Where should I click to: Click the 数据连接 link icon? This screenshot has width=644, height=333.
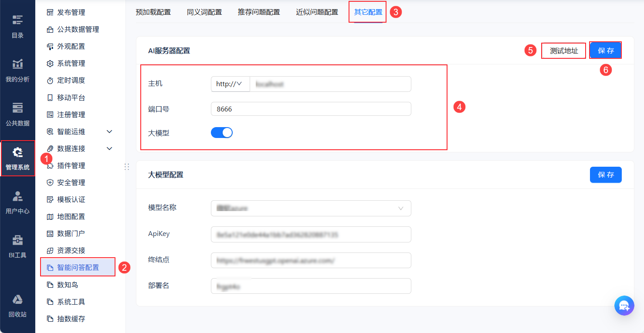pos(50,148)
